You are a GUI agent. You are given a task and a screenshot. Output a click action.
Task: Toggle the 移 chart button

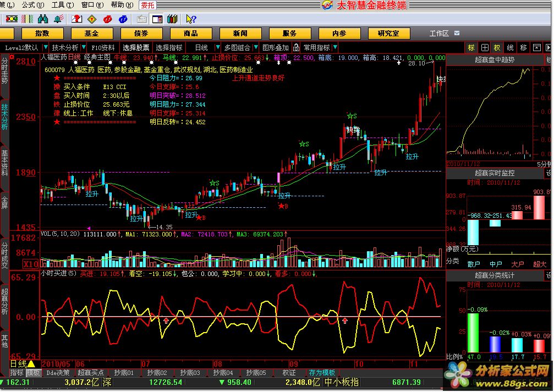[524, 47]
